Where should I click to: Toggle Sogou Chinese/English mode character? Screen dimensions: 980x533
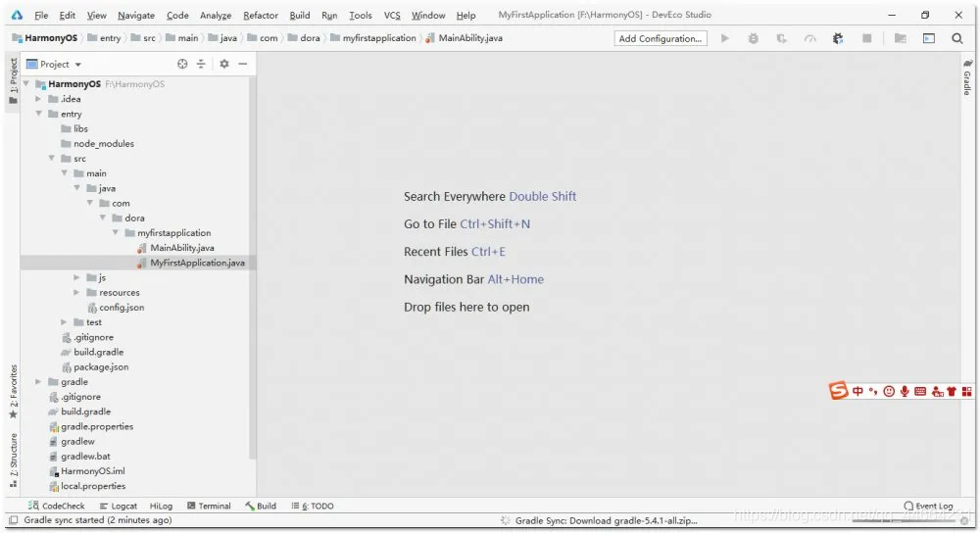(857, 391)
